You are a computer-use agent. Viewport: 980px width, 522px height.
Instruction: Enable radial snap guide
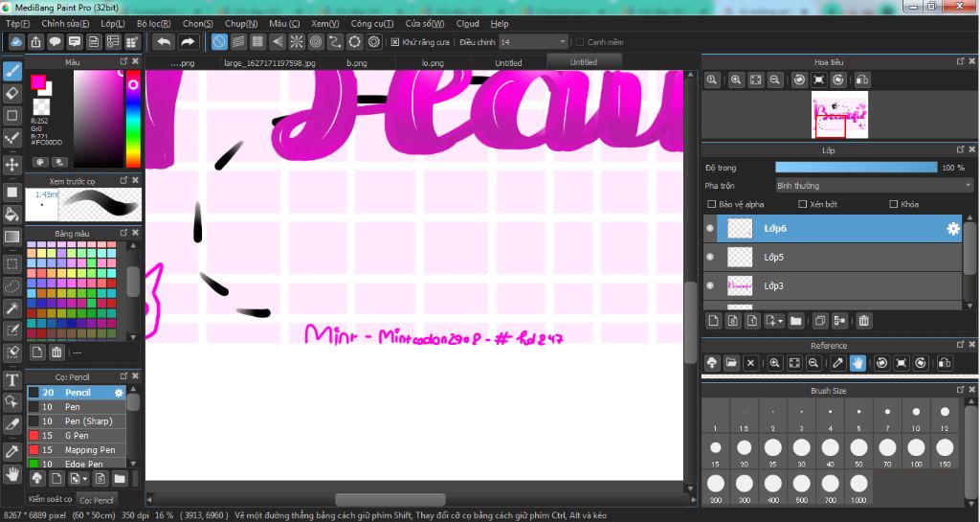coord(297,42)
